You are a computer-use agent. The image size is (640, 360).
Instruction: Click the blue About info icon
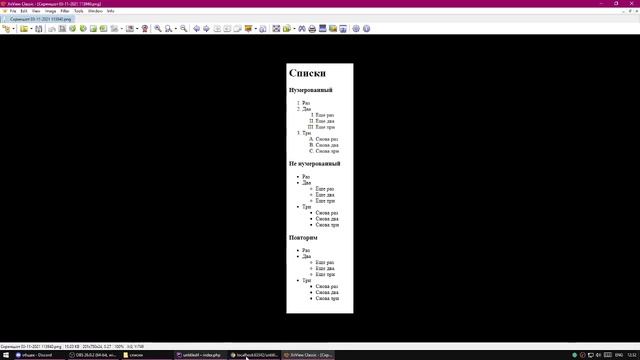click(367, 29)
